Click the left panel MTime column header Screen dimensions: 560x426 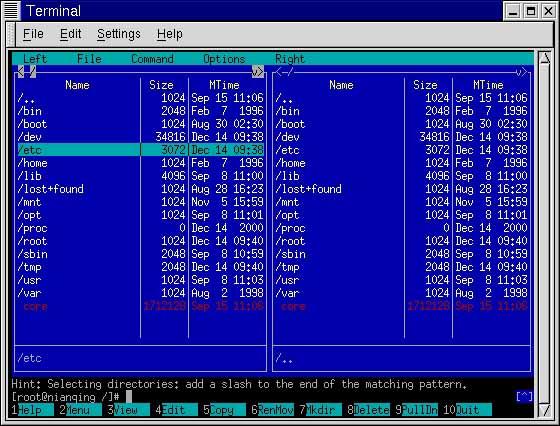click(x=224, y=85)
